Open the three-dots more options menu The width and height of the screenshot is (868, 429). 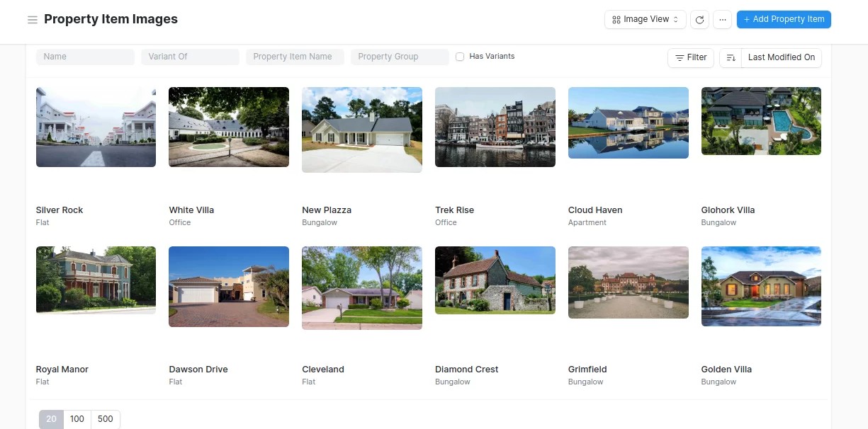(x=722, y=20)
